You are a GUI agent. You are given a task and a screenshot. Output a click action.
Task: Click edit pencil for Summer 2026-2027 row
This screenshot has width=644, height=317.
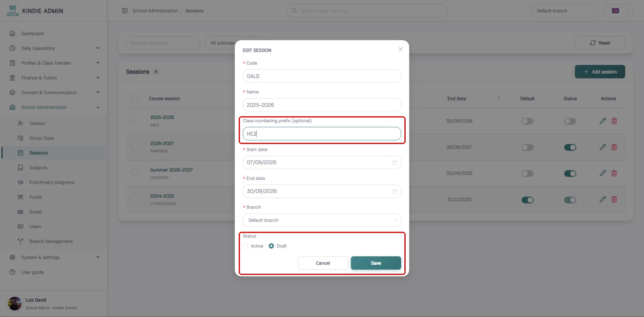603,173
